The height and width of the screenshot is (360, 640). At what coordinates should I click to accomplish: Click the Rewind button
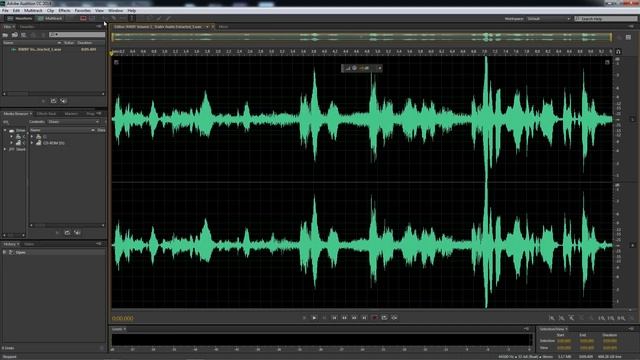pyautogui.click(x=344, y=318)
